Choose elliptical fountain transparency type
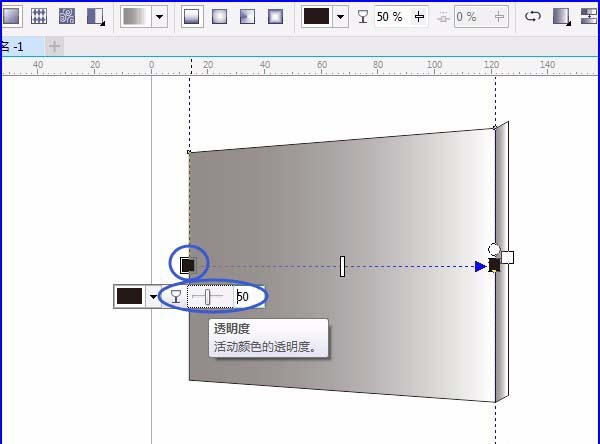Image resolution: width=600 pixels, height=444 pixels. click(x=219, y=16)
